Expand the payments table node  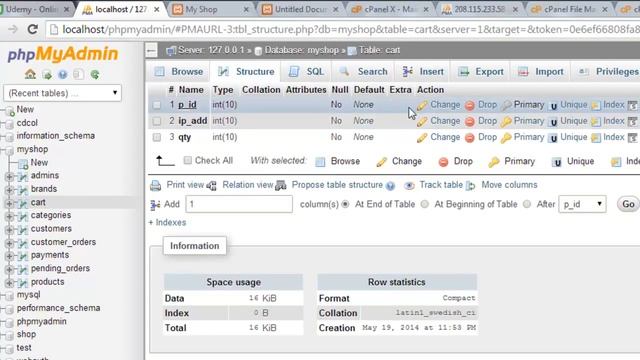pyautogui.click(x=9, y=256)
